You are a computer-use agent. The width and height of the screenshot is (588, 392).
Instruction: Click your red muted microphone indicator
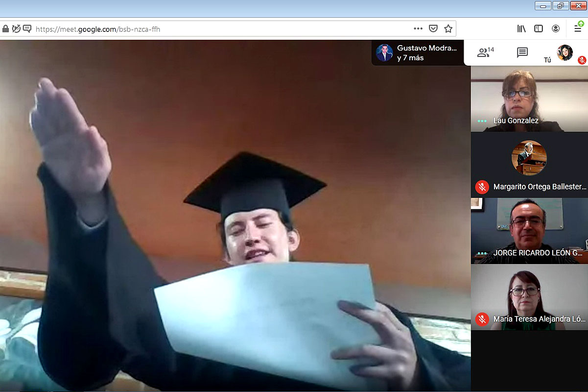582,60
